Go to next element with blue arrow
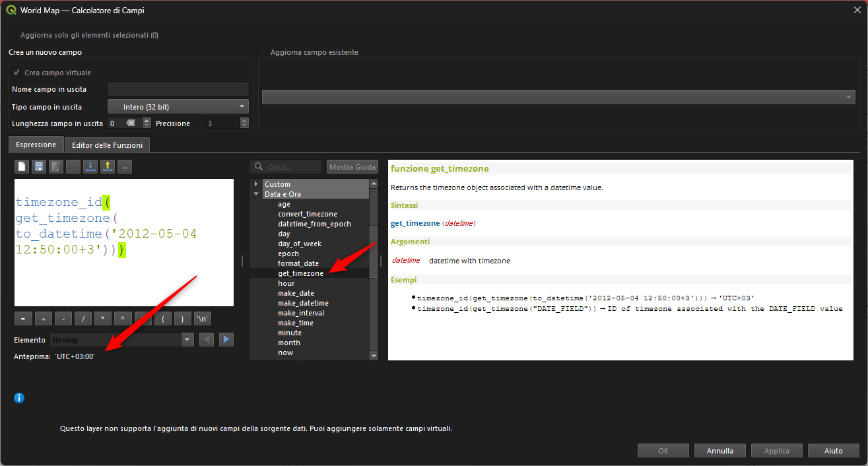 226,340
